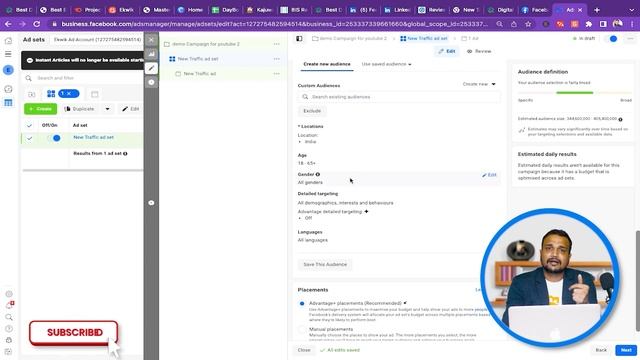Select the Edit mode tab

click(x=447, y=51)
